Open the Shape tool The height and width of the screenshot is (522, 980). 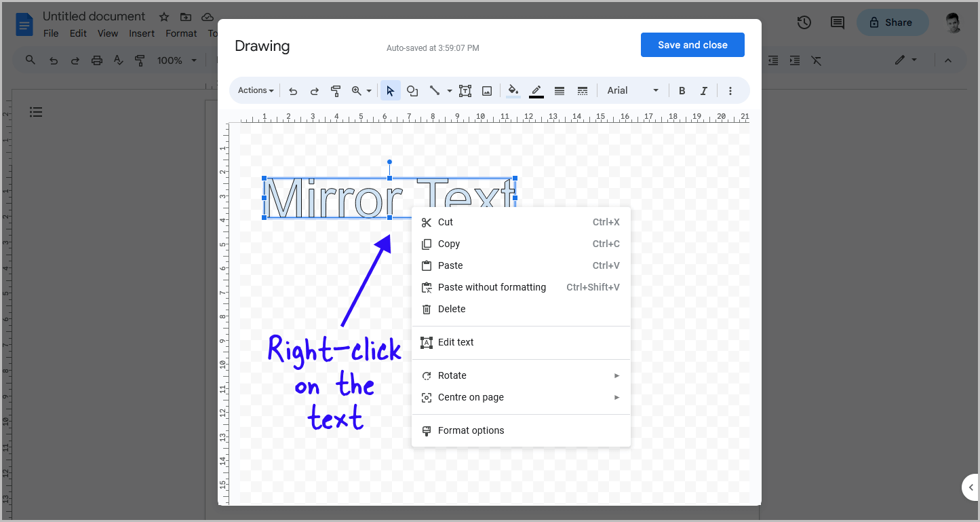(412, 90)
